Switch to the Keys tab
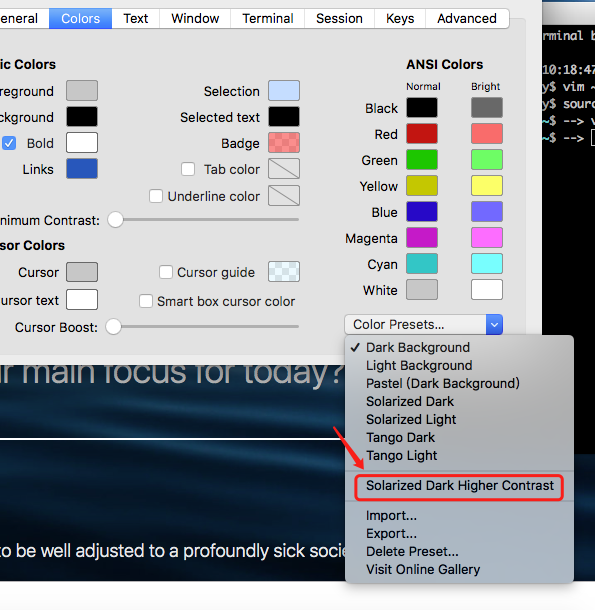 (x=400, y=18)
